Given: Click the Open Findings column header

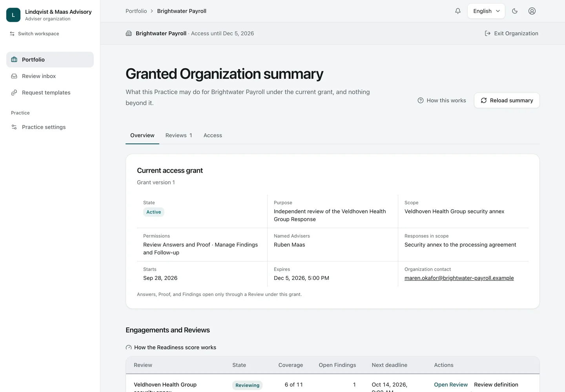Looking at the screenshot, I should [337, 365].
